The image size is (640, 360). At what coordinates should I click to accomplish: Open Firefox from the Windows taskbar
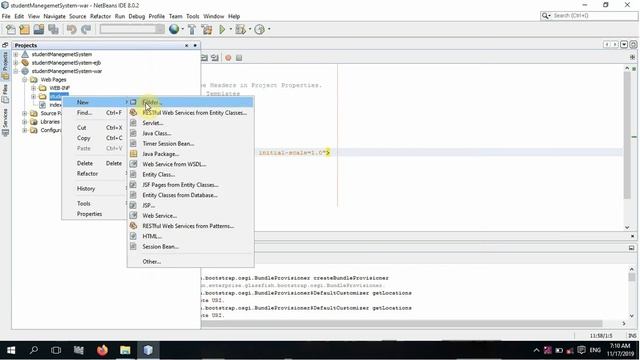(102, 350)
